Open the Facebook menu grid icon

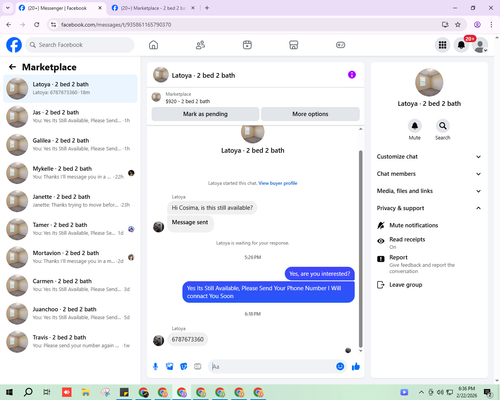(442, 45)
